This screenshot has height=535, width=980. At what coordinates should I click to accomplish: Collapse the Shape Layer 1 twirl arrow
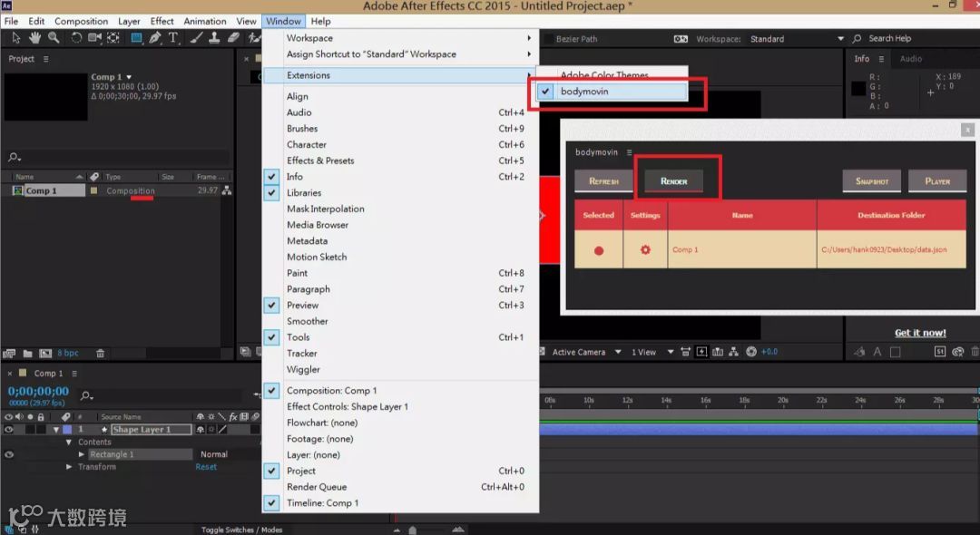56,430
